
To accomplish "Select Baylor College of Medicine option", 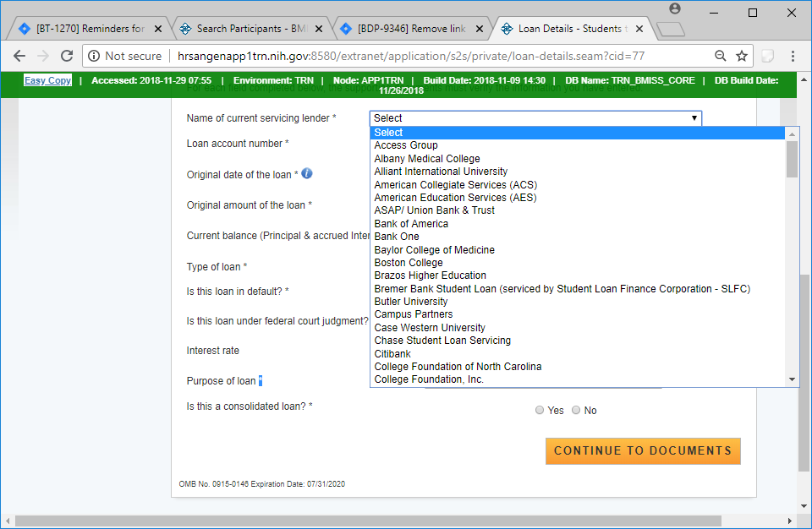I will tap(434, 250).
